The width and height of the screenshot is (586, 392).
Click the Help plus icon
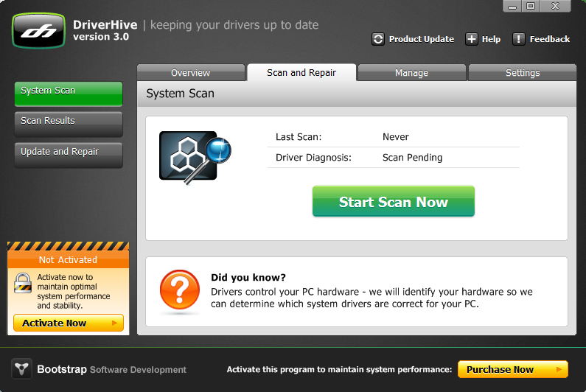[472, 39]
